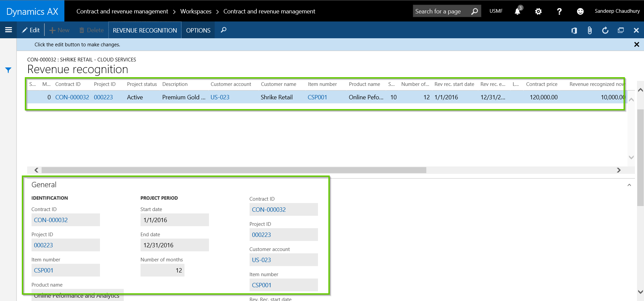
Task: Select Shrike Retail cell in grid
Action: (x=277, y=97)
